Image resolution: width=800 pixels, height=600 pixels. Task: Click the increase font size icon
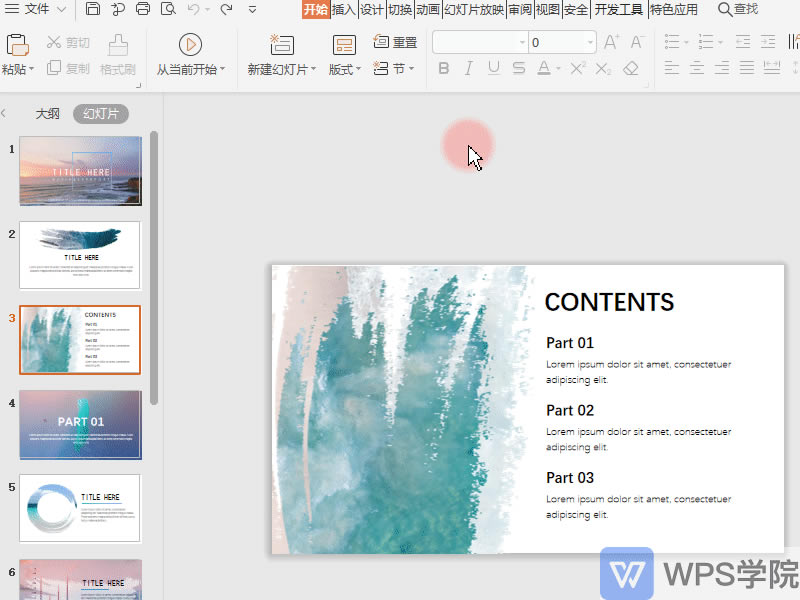[x=612, y=42]
